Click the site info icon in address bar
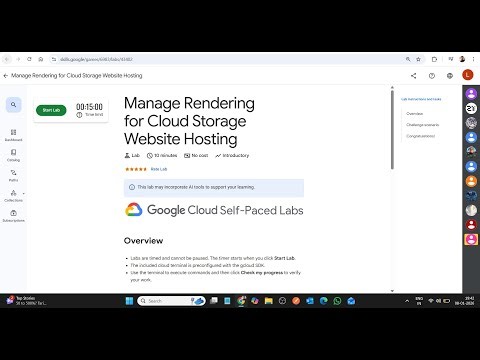 click(x=54, y=59)
